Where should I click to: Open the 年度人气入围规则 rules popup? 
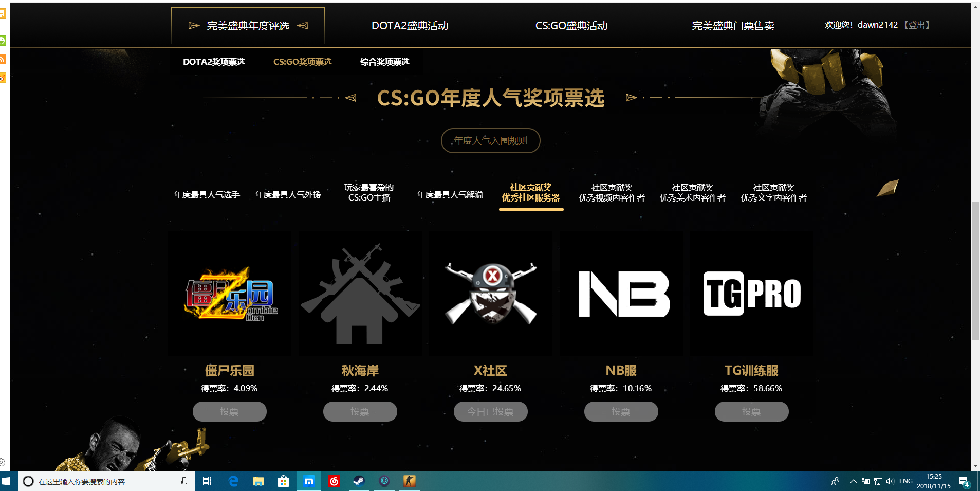click(490, 140)
